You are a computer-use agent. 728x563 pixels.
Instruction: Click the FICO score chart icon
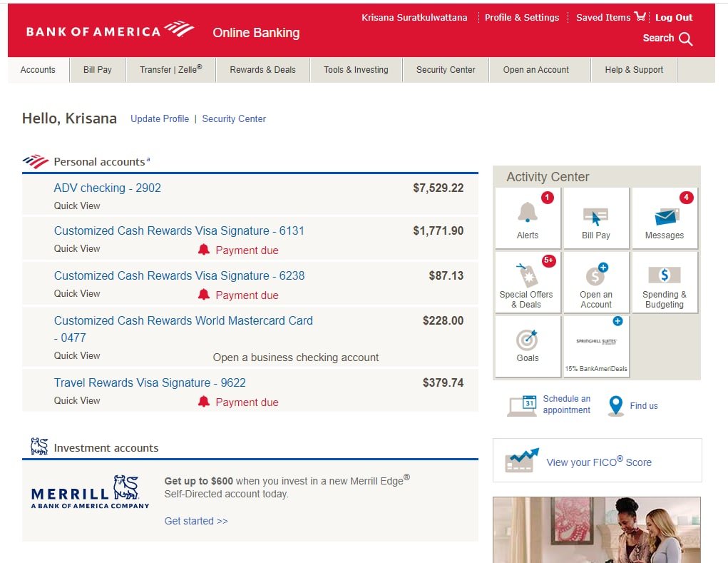click(x=522, y=460)
